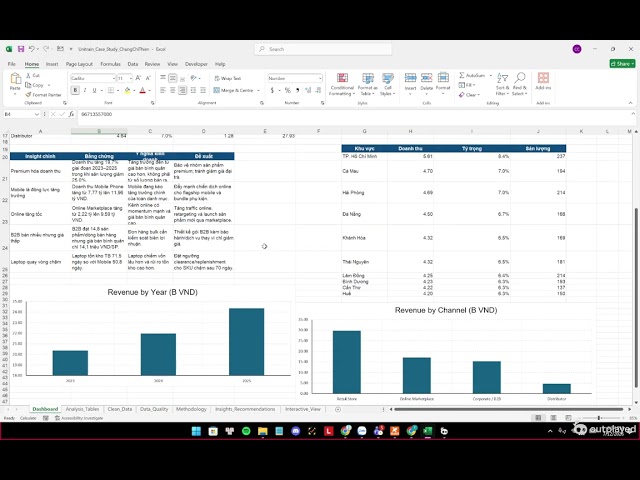Decrease decimal places
The height and width of the screenshot is (480, 640).
pos(318,90)
